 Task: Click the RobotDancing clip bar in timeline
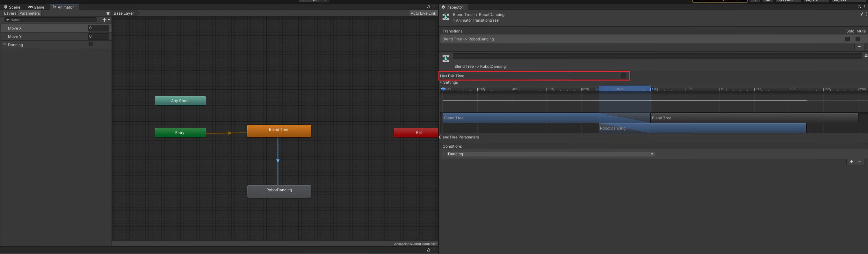click(702, 128)
